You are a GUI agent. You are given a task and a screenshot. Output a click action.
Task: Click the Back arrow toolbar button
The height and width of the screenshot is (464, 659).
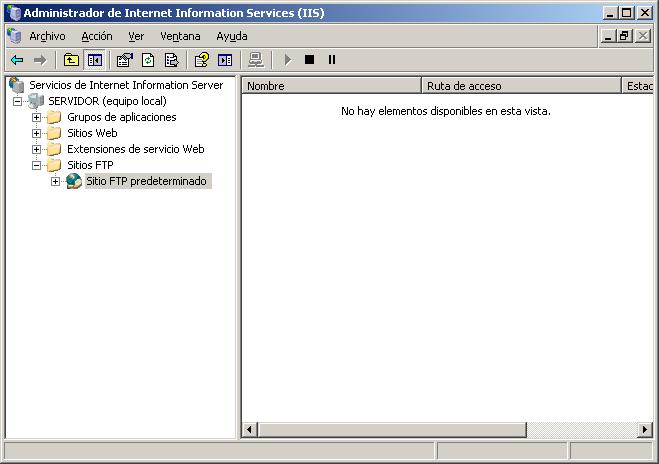tap(17, 60)
